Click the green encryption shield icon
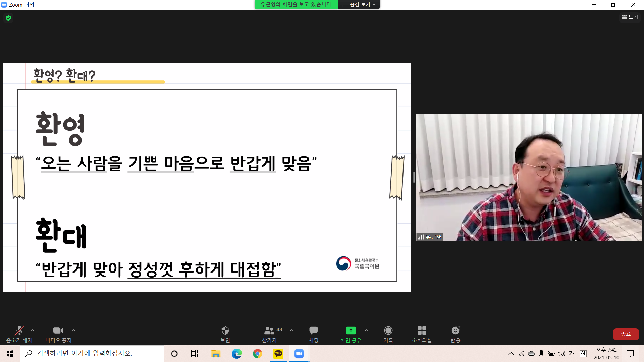 click(8, 18)
